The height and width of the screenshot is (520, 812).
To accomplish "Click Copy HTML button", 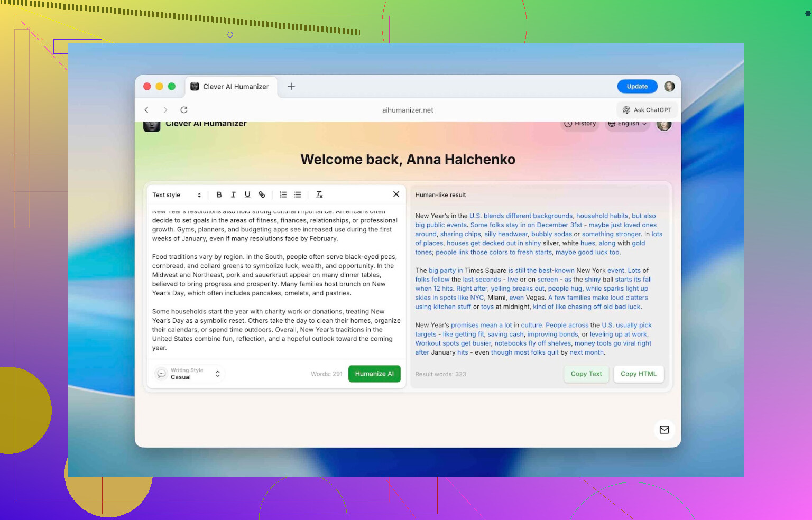I will click(x=638, y=374).
